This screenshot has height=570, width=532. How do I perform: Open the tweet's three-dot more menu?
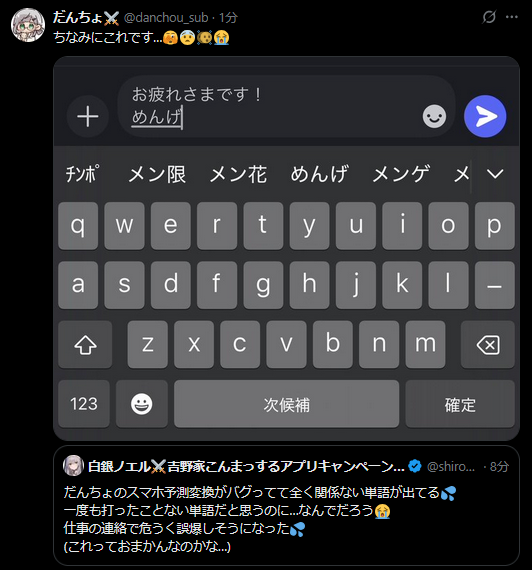[512, 17]
